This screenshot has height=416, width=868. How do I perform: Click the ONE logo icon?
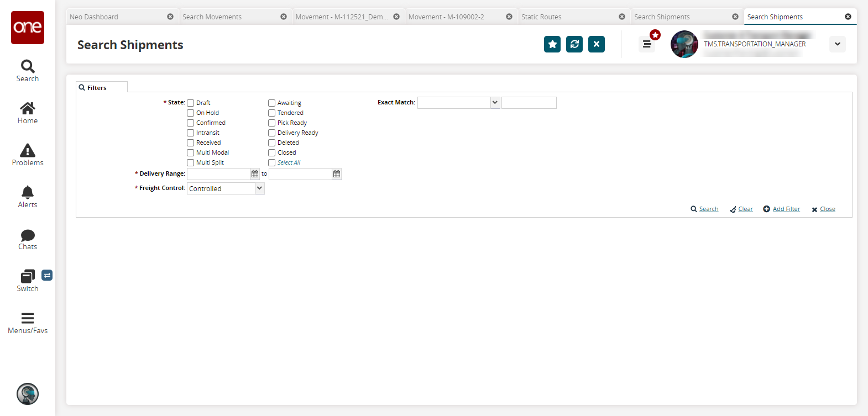coord(28,28)
